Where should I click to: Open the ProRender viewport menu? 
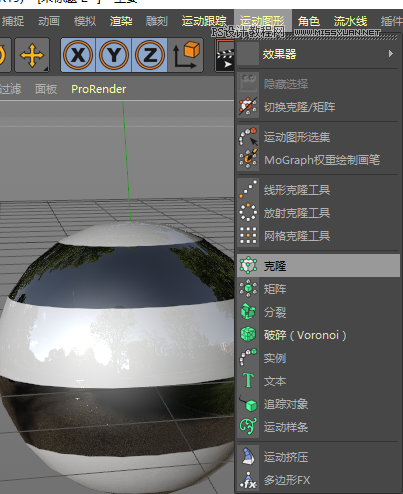tap(99, 89)
